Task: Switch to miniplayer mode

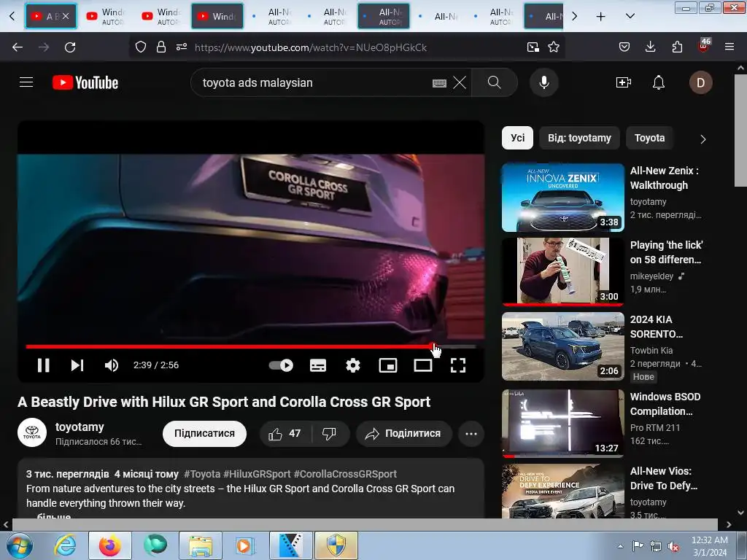Action: click(388, 365)
